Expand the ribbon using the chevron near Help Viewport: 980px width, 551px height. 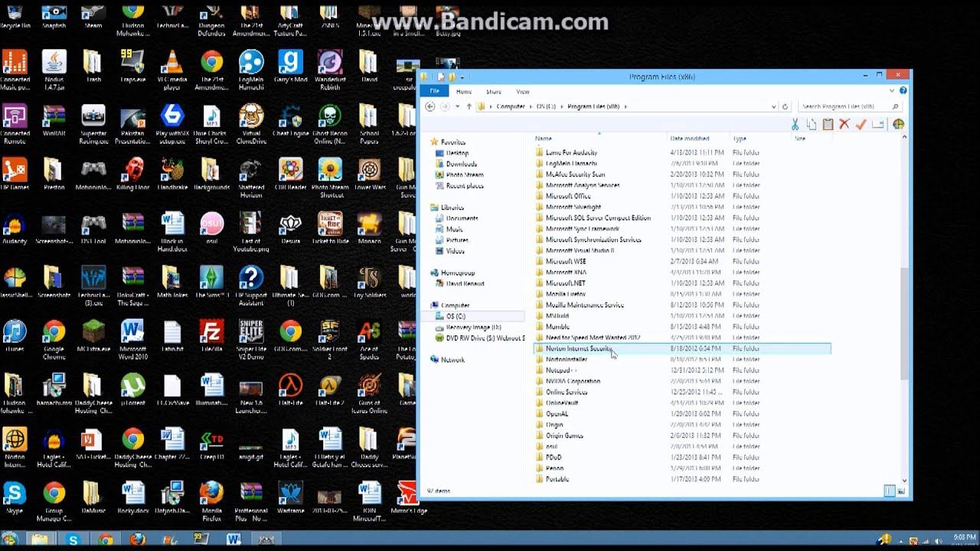point(893,91)
